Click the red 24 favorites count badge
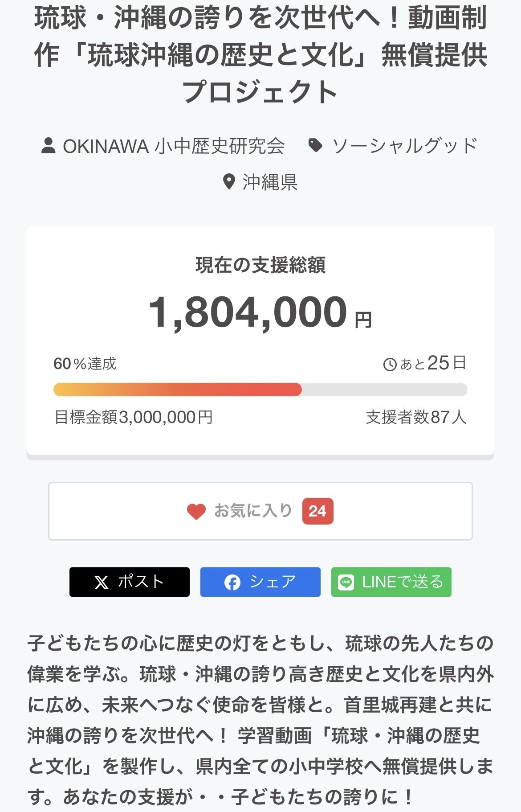This screenshot has width=521, height=812. (x=317, y=511)
